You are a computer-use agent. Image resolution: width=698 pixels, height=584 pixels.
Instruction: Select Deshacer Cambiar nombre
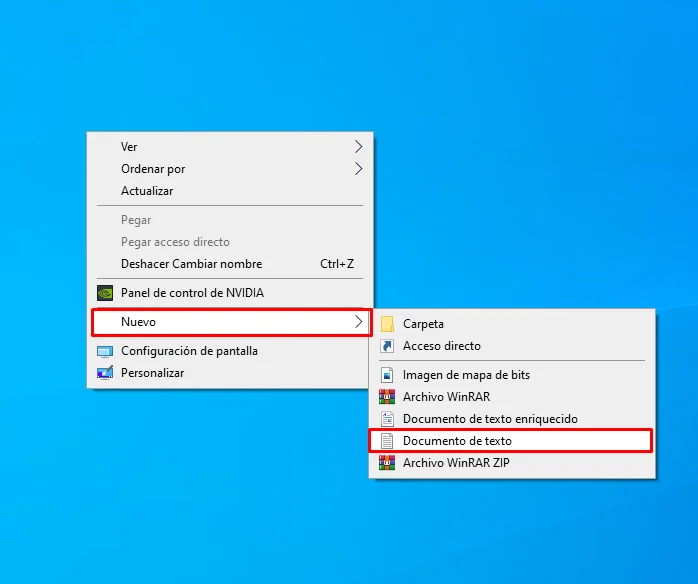[230, 264]
